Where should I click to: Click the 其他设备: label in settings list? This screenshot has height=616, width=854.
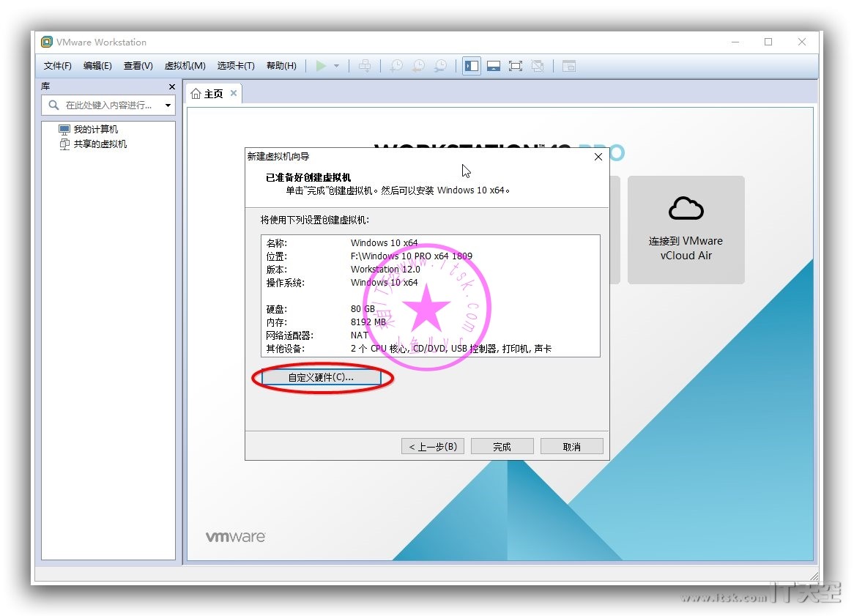point(286,349)
